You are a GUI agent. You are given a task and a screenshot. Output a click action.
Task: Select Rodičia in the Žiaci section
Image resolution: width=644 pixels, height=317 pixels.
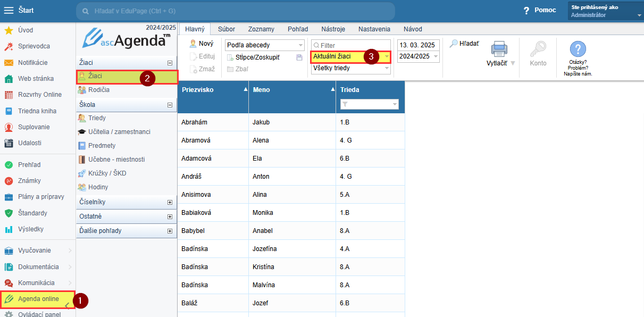click(99, 90)
